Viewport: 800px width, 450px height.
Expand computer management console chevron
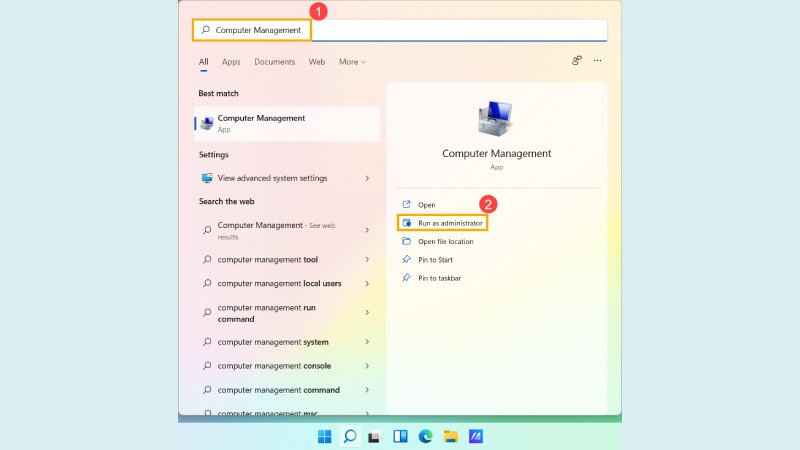(367, 366)
